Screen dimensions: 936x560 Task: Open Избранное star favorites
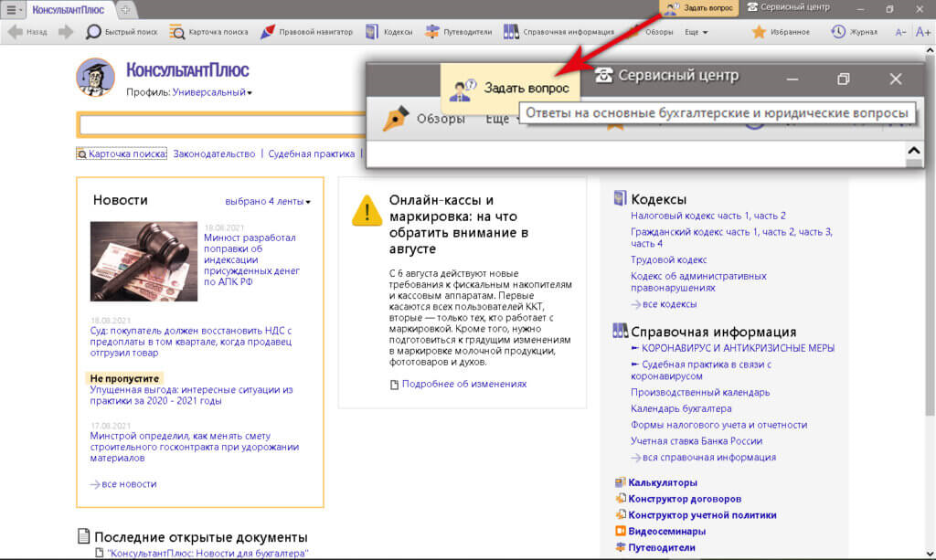click(x=781, y=32)
